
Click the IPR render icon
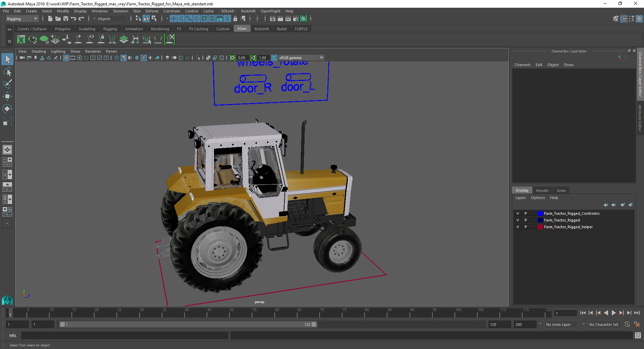point(288,19)
